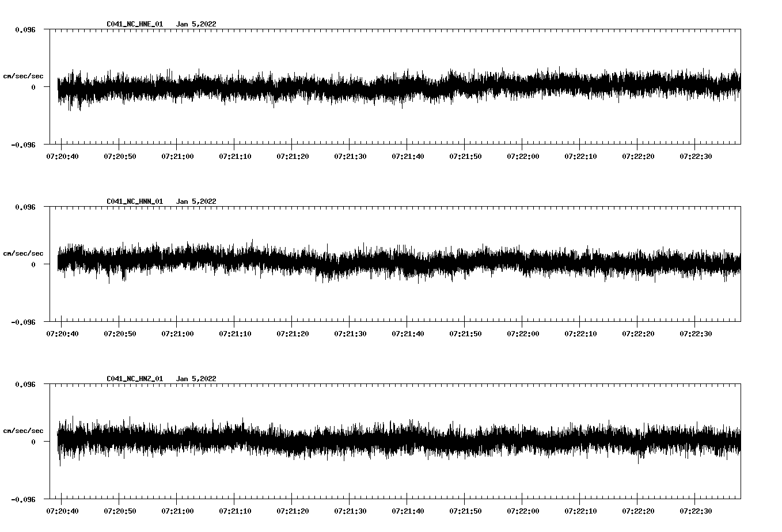Click the 07:22:00 time label under HNZ plot

523,511
